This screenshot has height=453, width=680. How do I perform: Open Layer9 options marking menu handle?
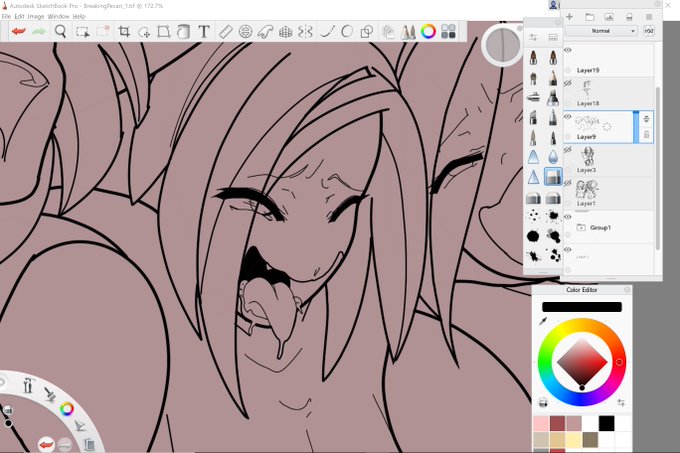point(646,119)
